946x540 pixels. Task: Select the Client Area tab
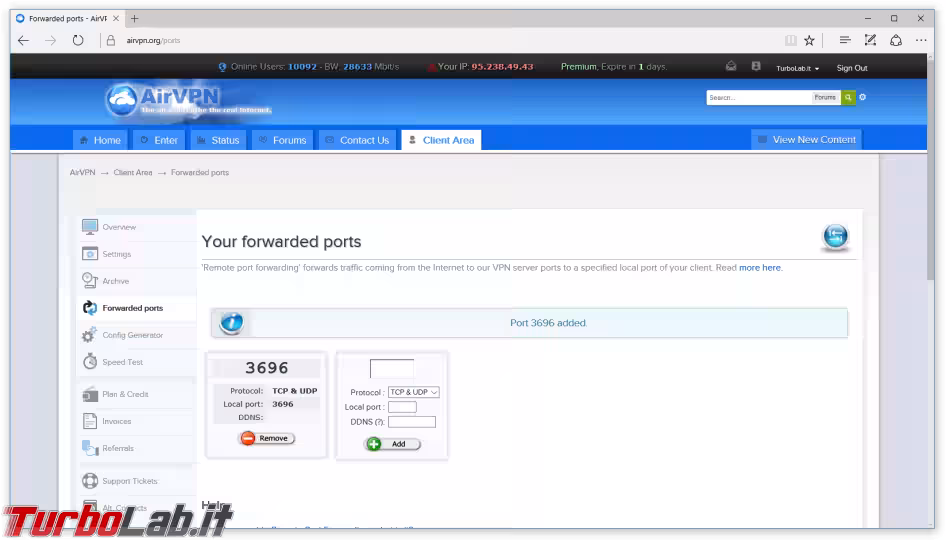(x=441, y=140)
